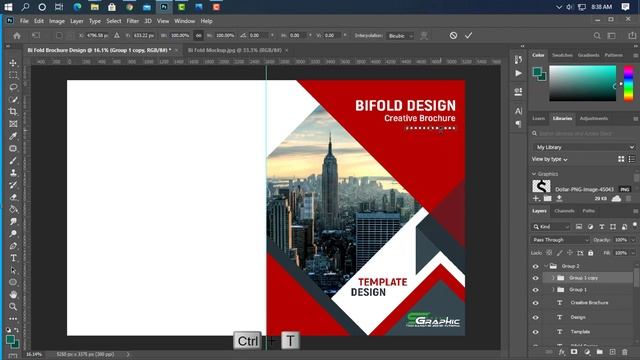
Task: Open the Image menu
Action: click(57, 21)
